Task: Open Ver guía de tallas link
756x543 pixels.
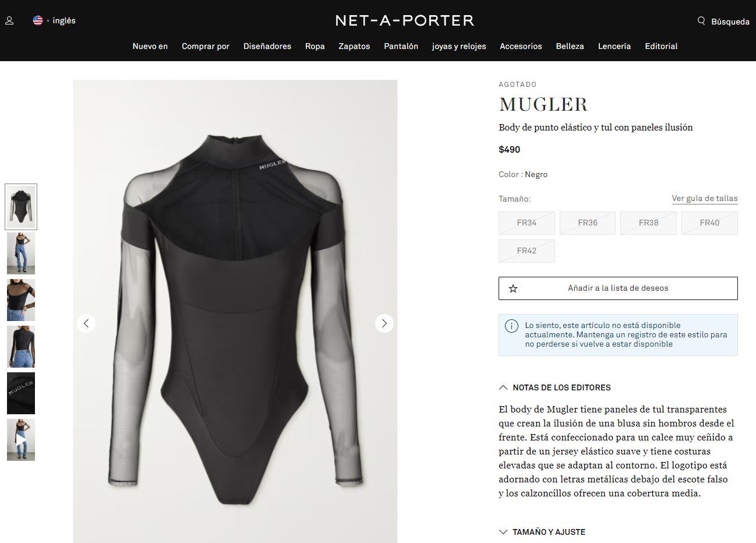Action: coord(705,198)
